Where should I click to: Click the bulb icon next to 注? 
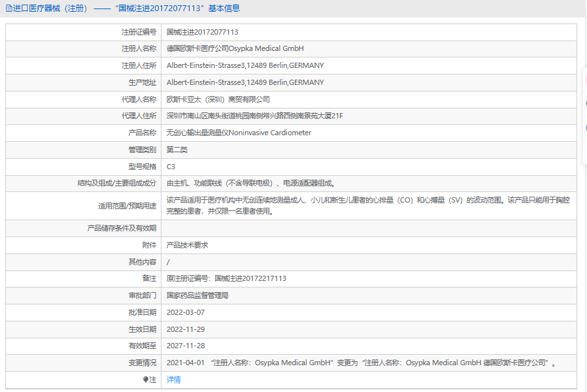[x=146, y=380]
